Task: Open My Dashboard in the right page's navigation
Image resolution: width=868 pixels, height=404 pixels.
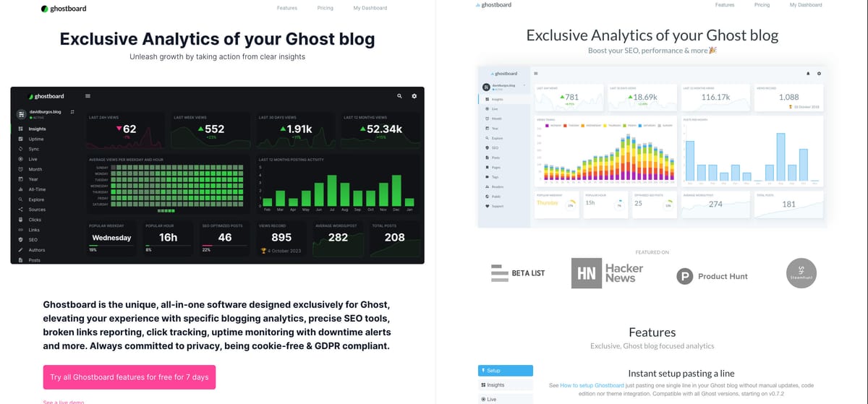Action: [x=805, y=5]
